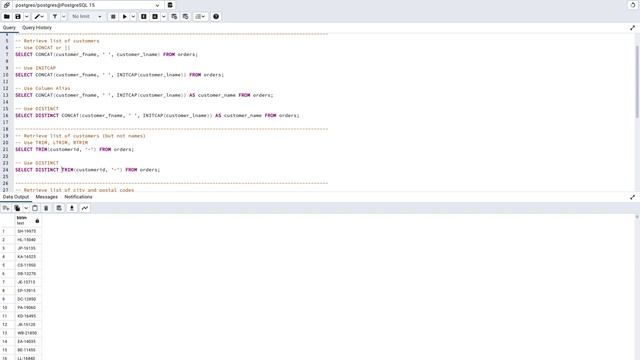The width and height of the screenshot is (640, 360).
Task: Save the query file
Action: click(x=18, y=17)
